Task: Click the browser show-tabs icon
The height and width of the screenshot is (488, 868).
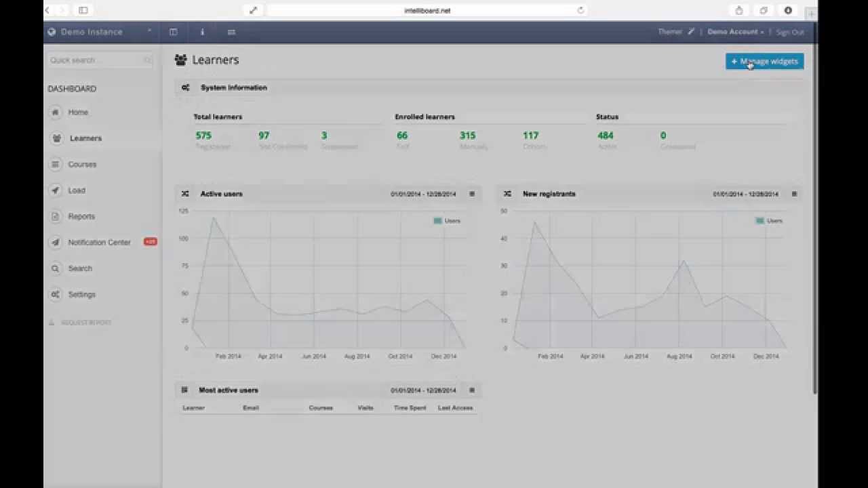Action: [764, 10]
